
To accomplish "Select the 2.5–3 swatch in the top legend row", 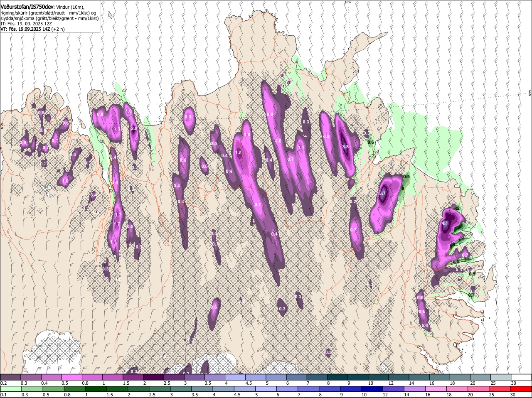I will click(174, 377).
